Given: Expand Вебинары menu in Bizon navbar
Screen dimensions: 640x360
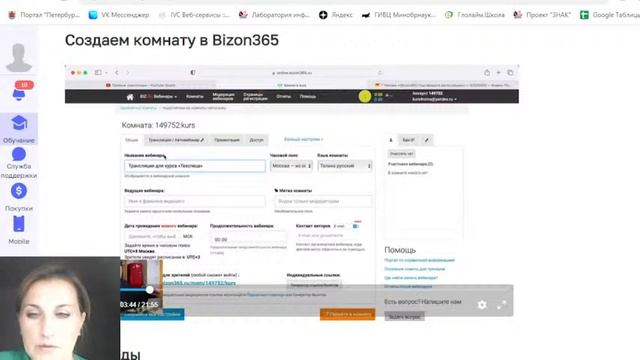Looking at the screenshot, I should [165, 97].
